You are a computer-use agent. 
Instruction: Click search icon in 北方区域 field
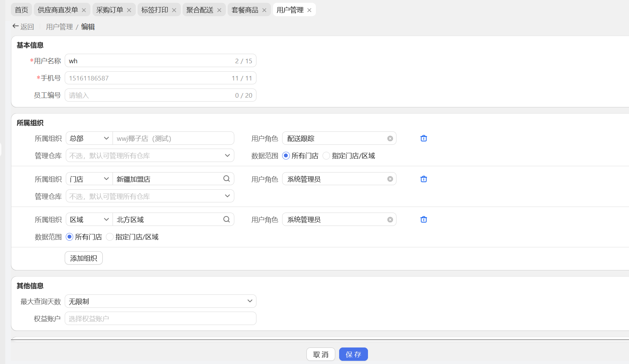click(x=227, y=220)
